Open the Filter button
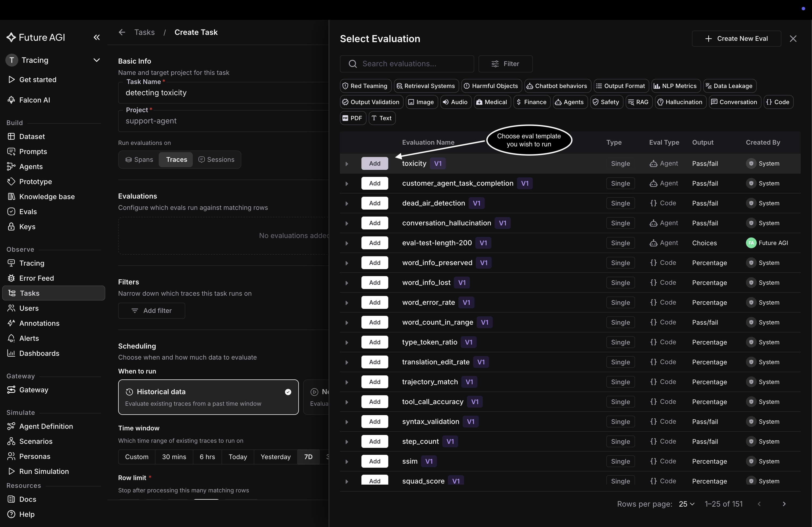Viewport: 812px width, 527px height. click(x=505, y=64)
